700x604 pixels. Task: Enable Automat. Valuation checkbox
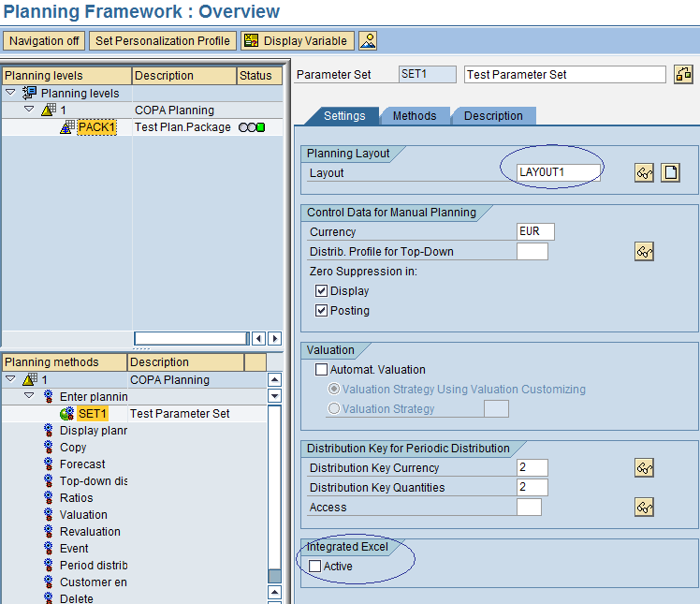tap(321, 370)
